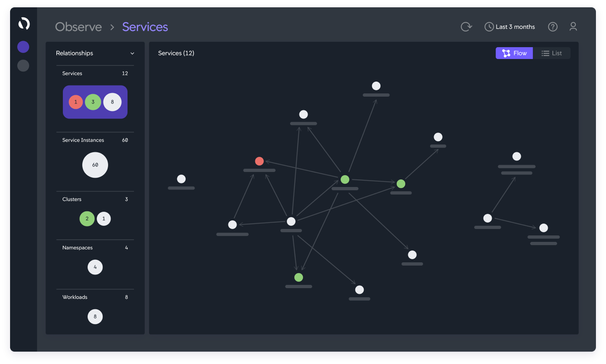606x364 pixels.
Task: Select the purple circle sidebar icon
Action: [x=23, y=47]
